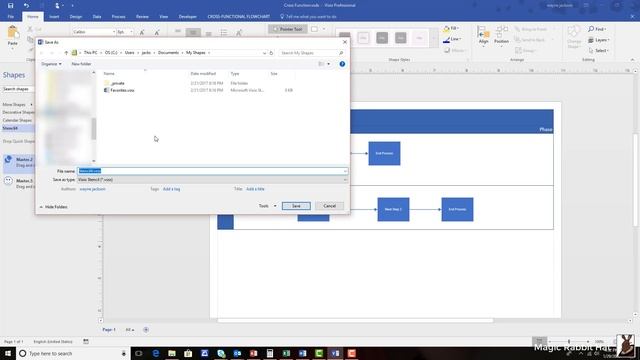Open the Cross-Functional Flowchart tab
640x360 pixels.
(x=238, y=17)
